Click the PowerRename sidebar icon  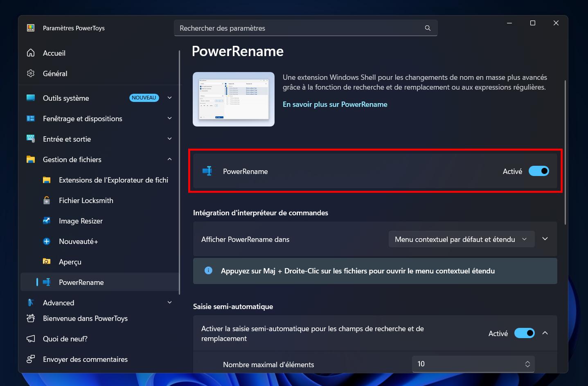tap(47, 282)
